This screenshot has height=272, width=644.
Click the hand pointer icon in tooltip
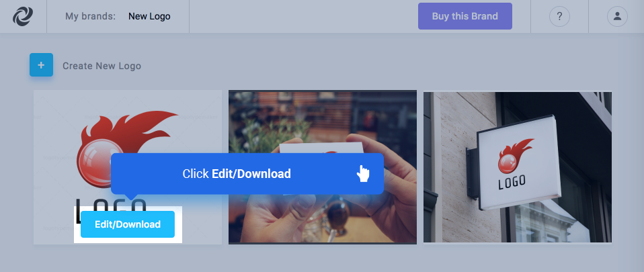[x=363, y=173]
